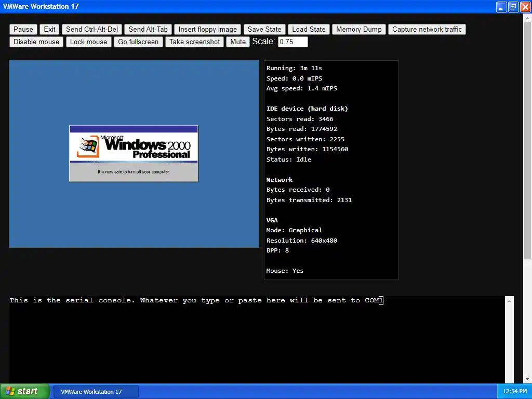Click inside the serial console text area
This screenshot has width=532, height=399.
tap(257, 339)
